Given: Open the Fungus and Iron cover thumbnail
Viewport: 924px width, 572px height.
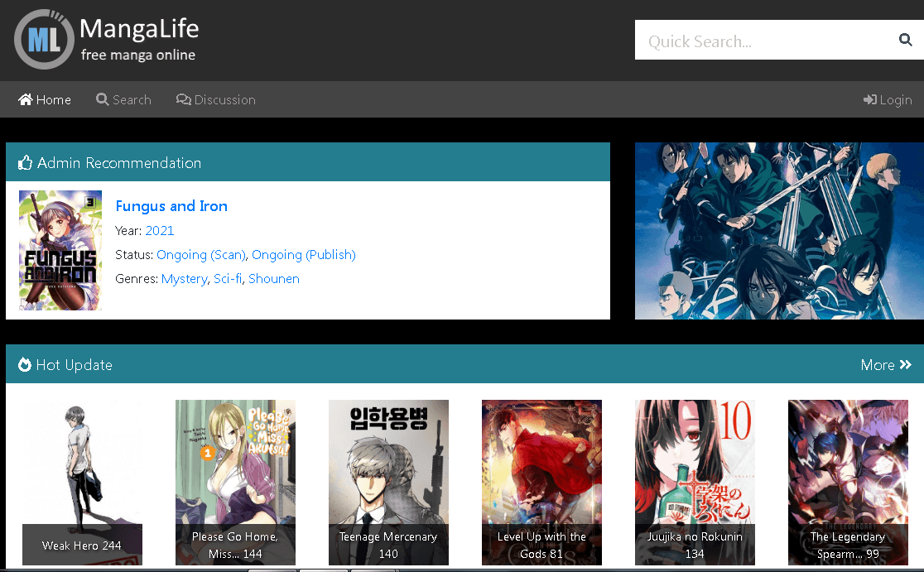Looking at the screenshot, I should pos(60,250).
